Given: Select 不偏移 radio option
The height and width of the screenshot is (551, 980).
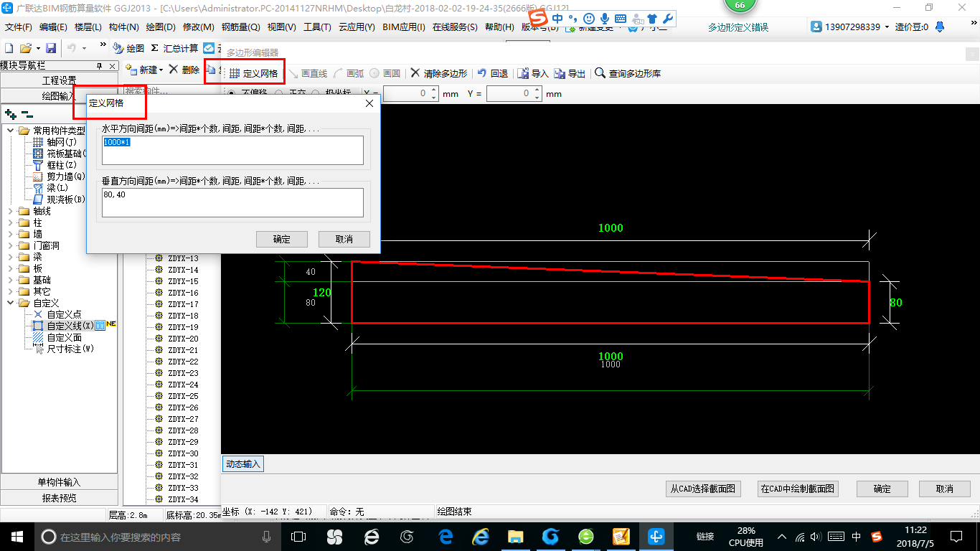Looking at the screenshot, I should [x=248, y=93].
